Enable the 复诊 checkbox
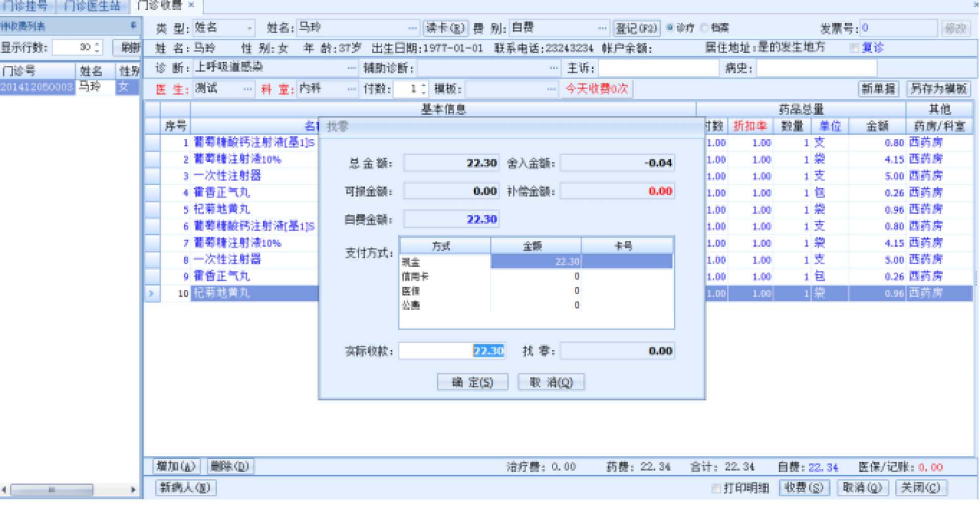980x505 pixels. (x=854, y=48)
